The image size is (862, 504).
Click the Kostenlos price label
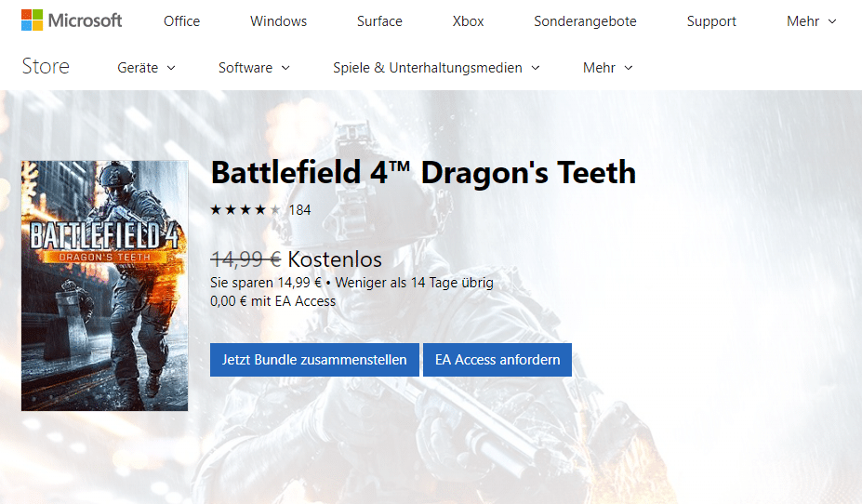(335, 259)
